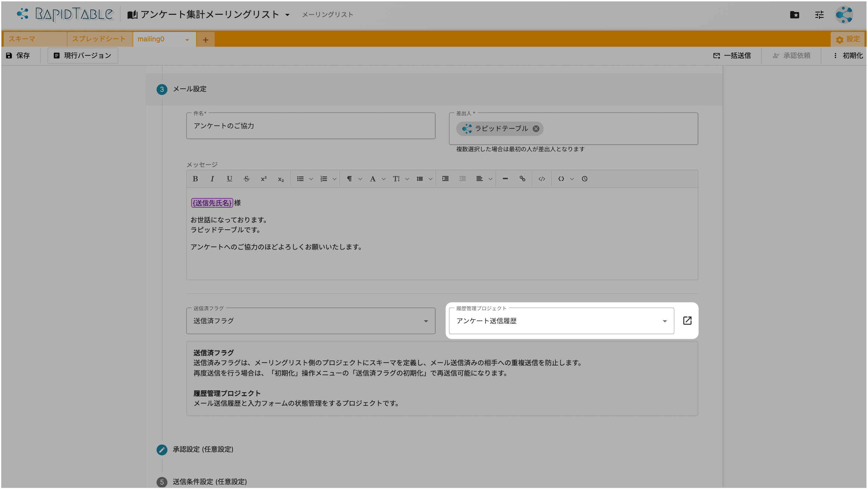Insert a link in message
Viewport: 868px width, 489px height.
click(523, 179)
